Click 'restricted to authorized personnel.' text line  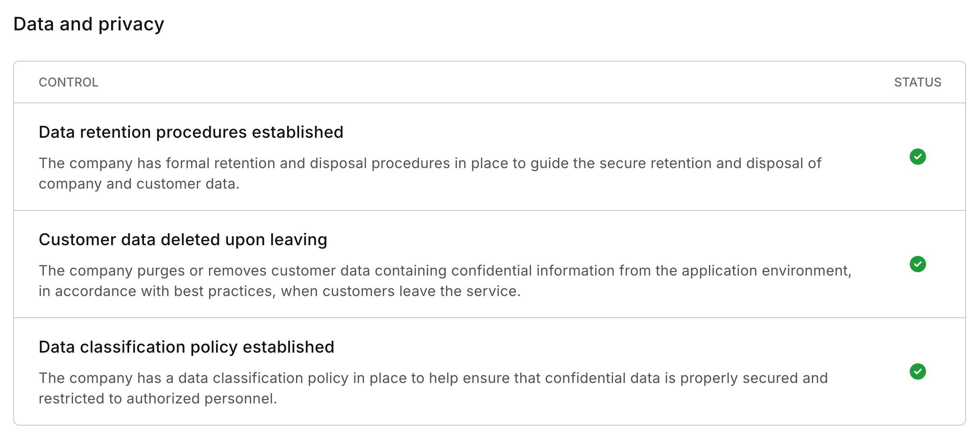click(x=158, y=399)
